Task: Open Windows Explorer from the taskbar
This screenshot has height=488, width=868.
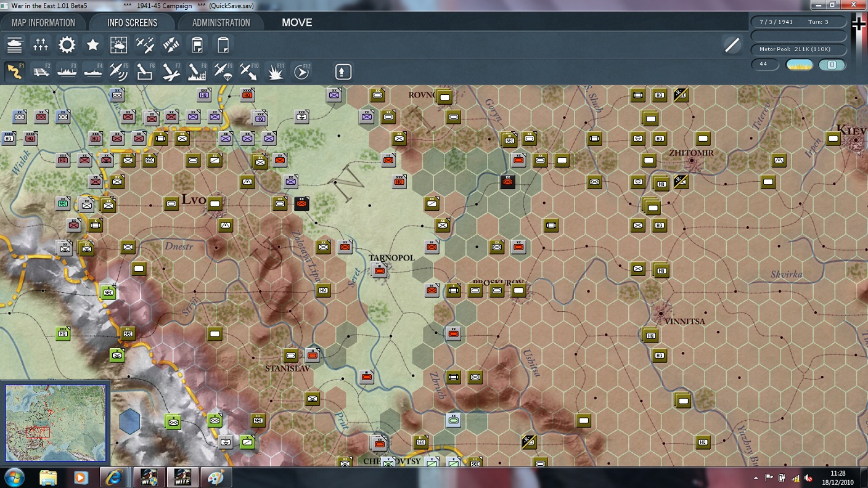Action: [x=48, y=478]
